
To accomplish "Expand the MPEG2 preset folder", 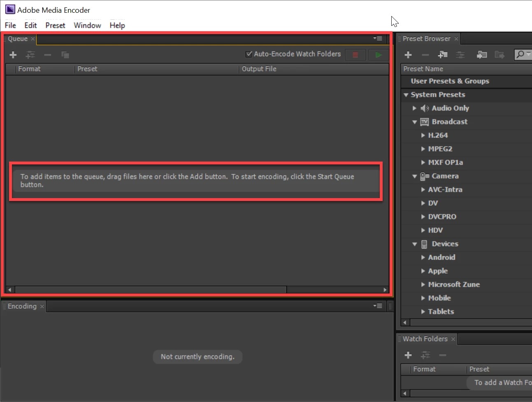I will (423, 149).
